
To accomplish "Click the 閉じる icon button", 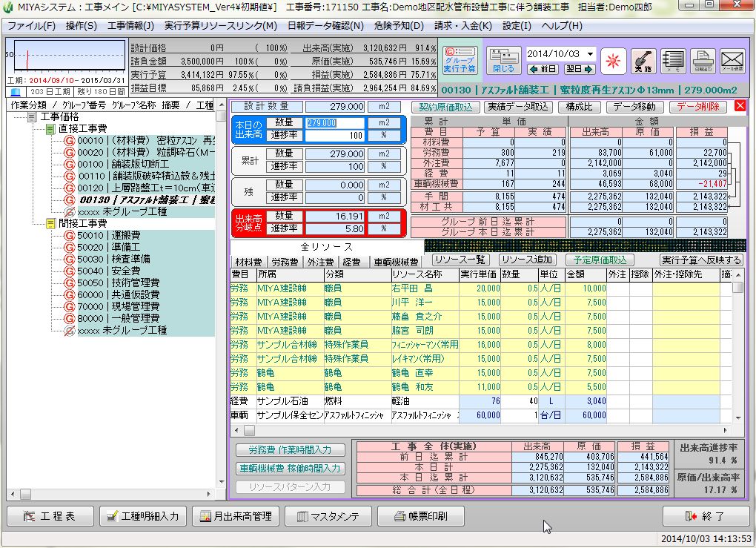I will tap(503, 60).
